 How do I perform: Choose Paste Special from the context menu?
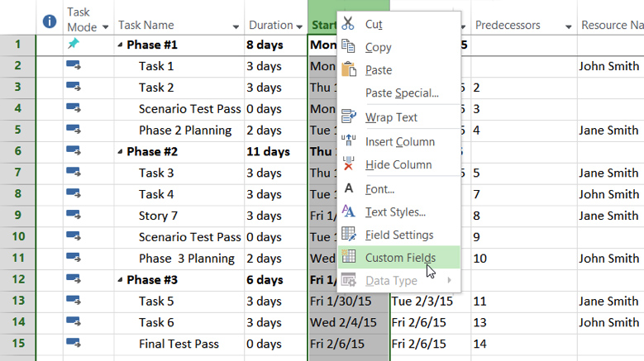point(402,93)
